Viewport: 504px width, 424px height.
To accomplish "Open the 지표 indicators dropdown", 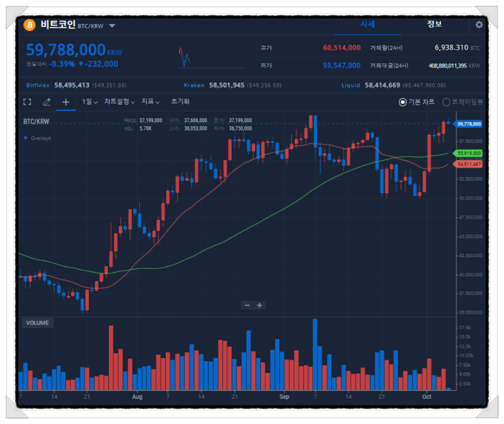I will point(151,101).
